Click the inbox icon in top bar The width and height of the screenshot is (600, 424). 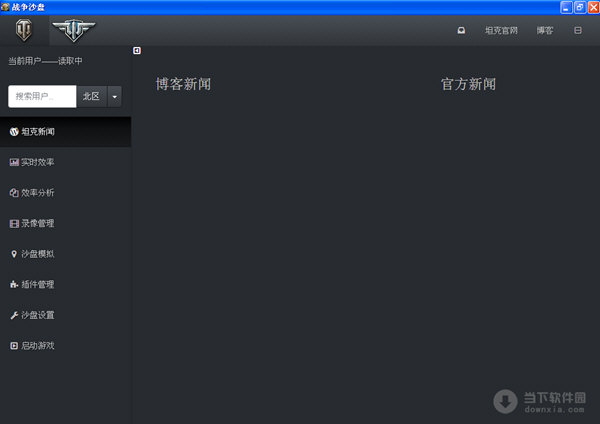(461, 31)
